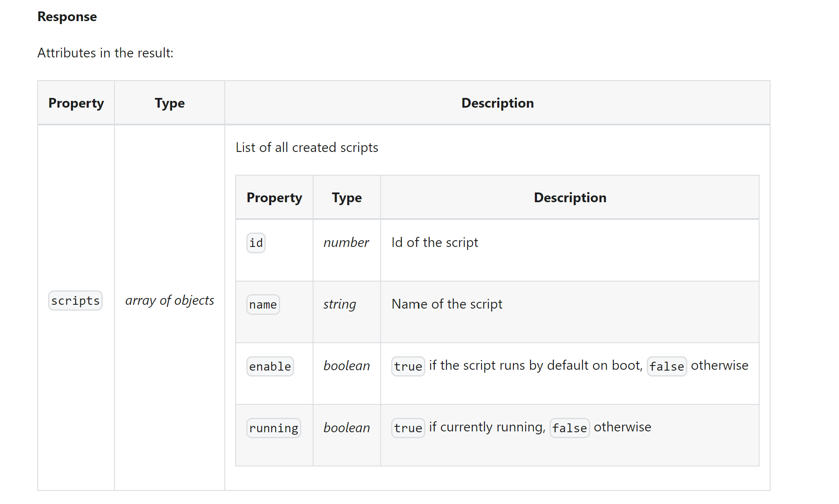
Task: Click the true tag in enable row
Action: pos(408,366)
